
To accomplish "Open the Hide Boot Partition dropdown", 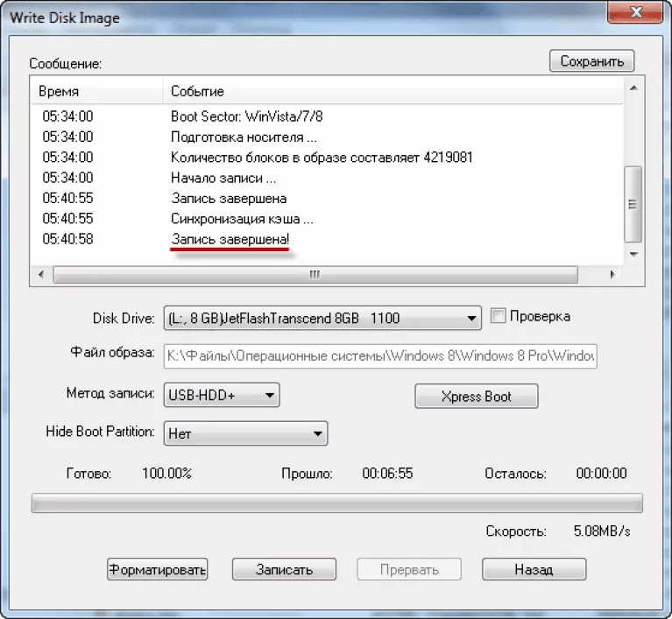I will pyautogui.click(x=245, y=433).
